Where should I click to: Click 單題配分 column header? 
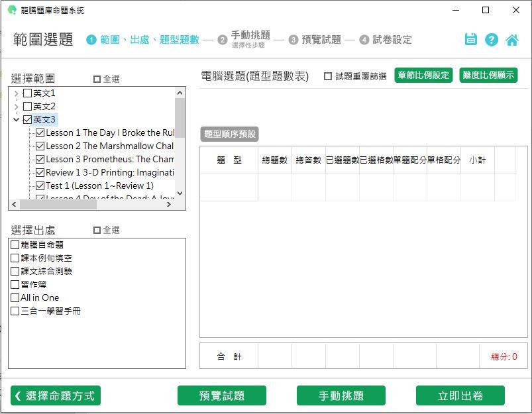pyautogui.click(x=410, y=160)
